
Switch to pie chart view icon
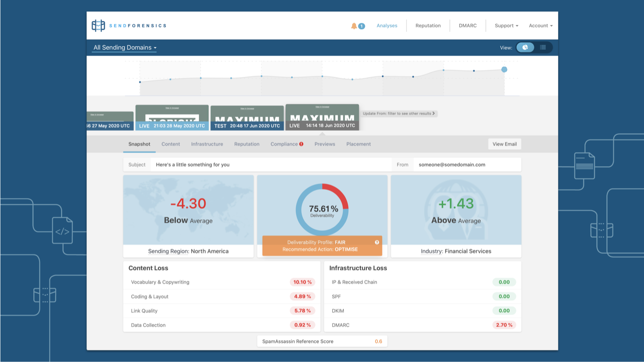tap(525, 47)
